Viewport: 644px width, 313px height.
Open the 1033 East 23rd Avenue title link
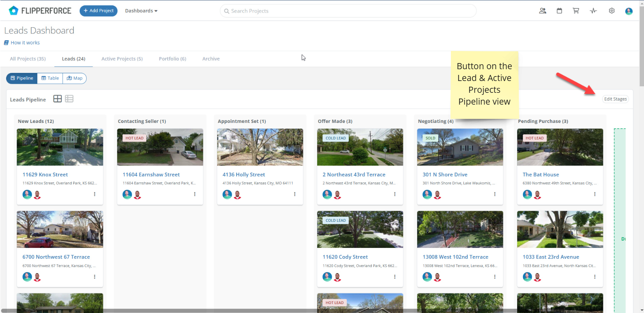tap(551, 257)
